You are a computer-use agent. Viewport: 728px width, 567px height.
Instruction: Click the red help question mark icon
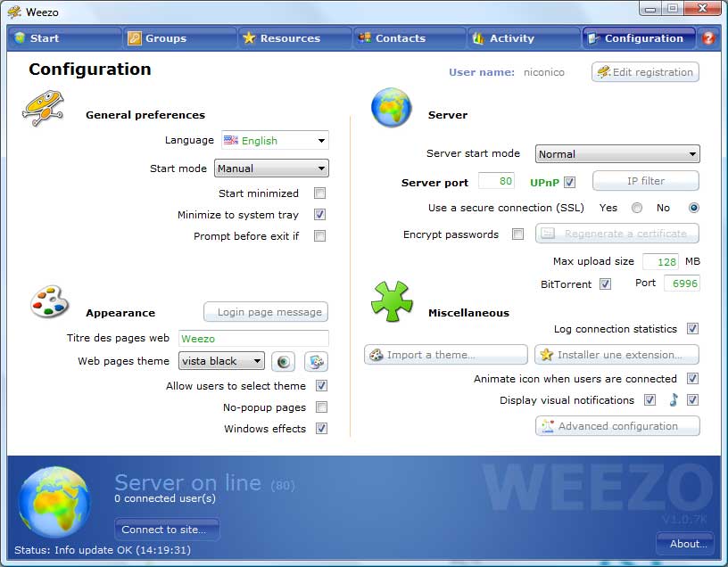pyautogui.click(x=708, y=38)
